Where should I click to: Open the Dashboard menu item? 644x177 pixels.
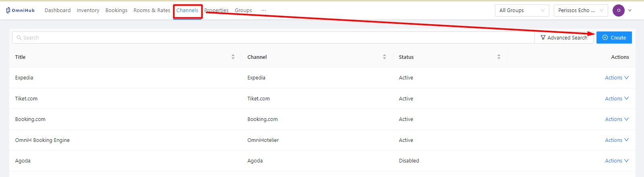pyautogui.click(x=58, y=10)
